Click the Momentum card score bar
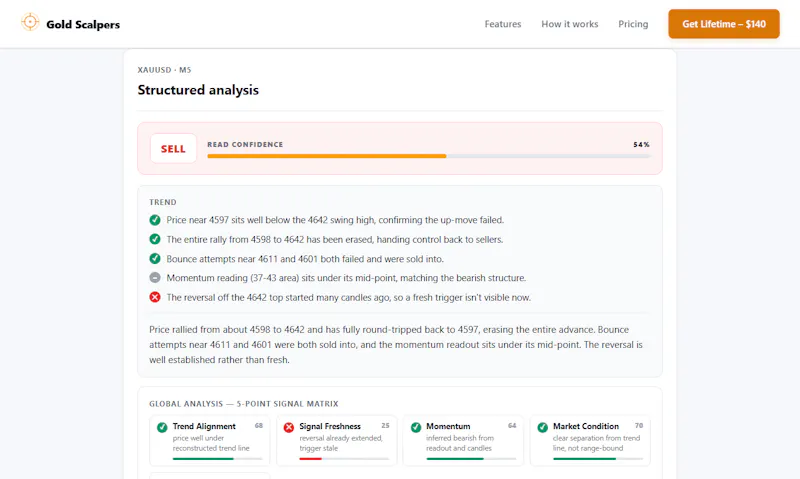The image size is (800, 479). coord(471,459)
